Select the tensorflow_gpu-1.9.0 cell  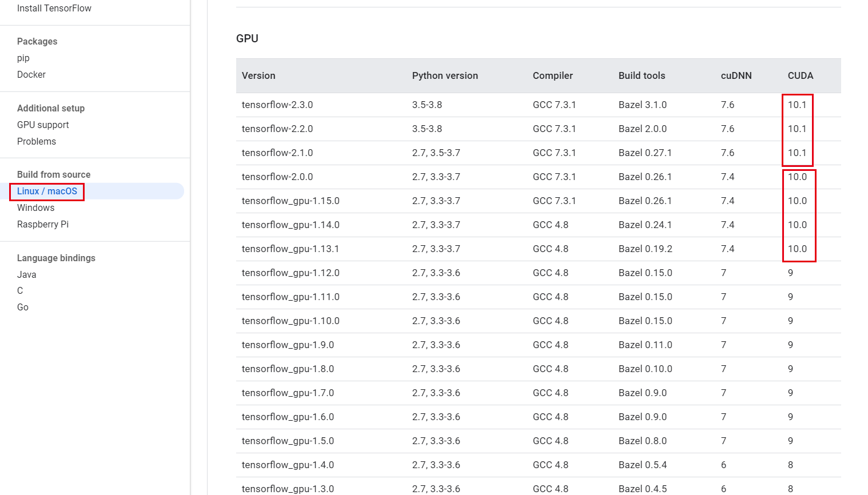[288, 345]
